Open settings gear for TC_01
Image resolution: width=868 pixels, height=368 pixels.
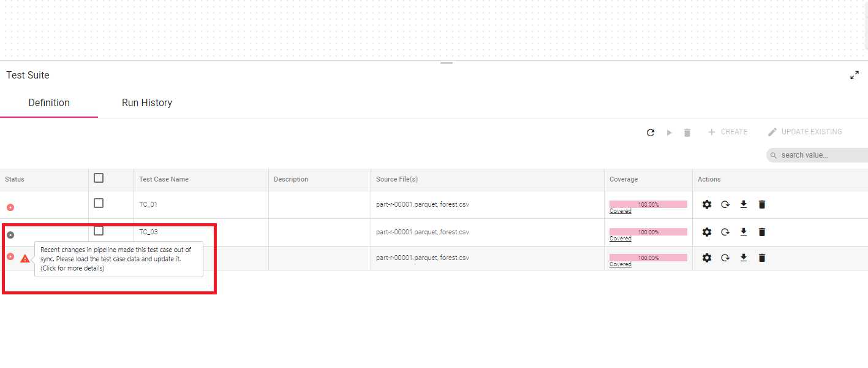tap(707, 204)
